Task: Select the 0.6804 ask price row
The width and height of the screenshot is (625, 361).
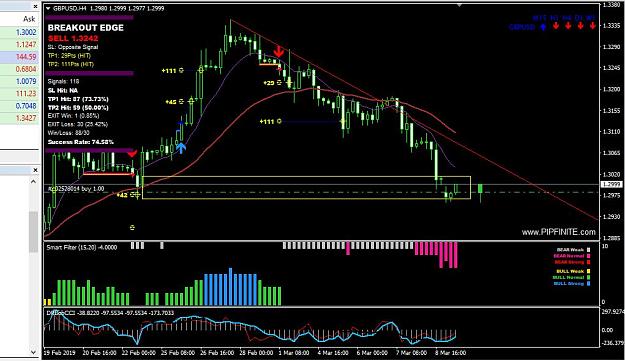Action: tap(20, 69)
